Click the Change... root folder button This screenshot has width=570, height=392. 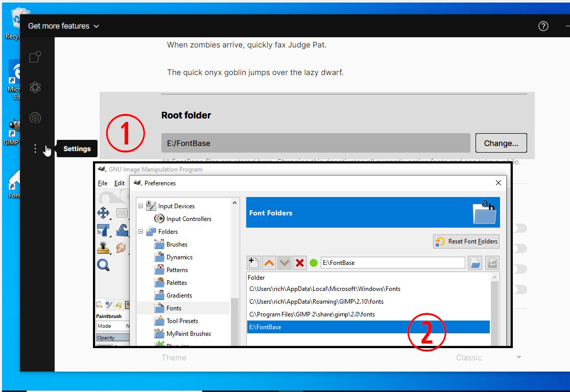point(501,143)
